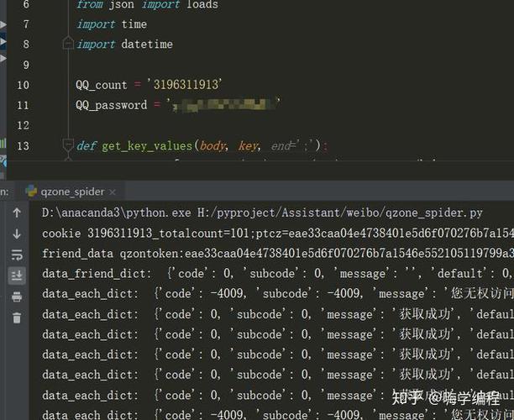514x420 pixels.
Task: Click the get_key_values function name
Action: pyautogui.click(x=147, y=145)
